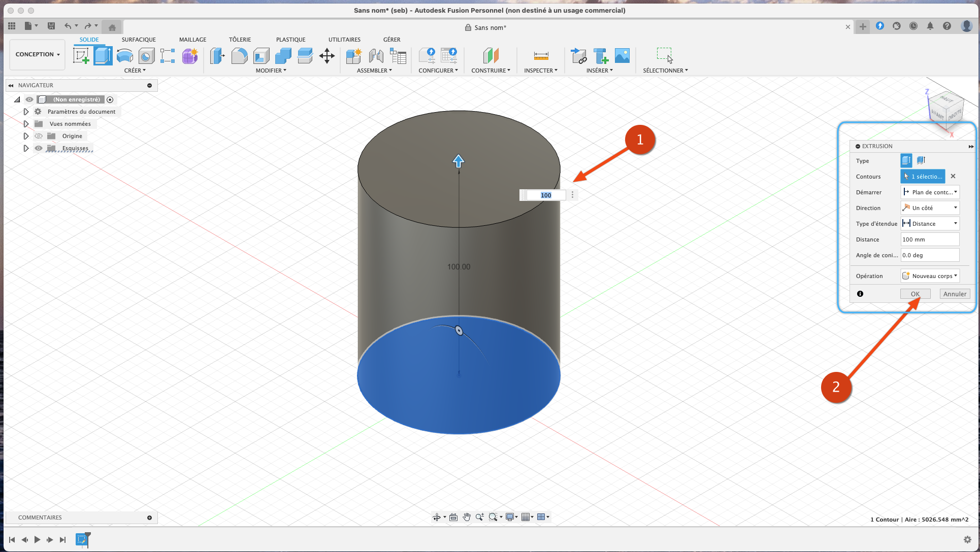Click the Create Sketch icon
980x552 pixels.
point(81,56)
